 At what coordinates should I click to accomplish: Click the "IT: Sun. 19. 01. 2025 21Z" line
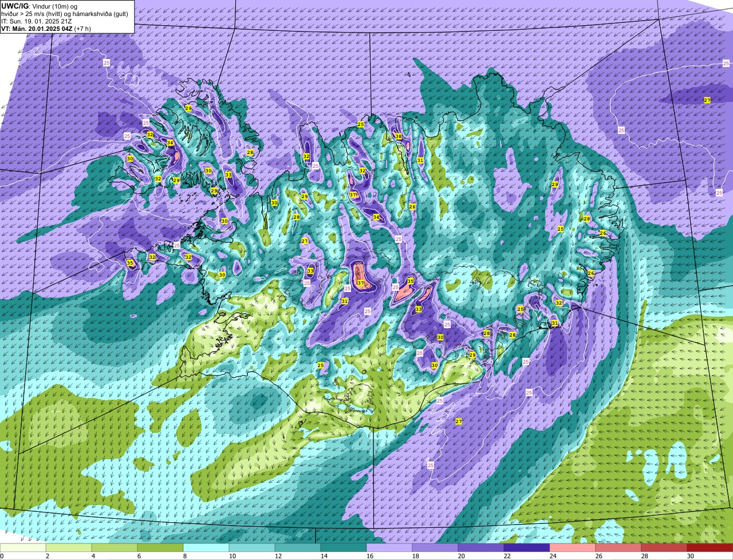[37, 21]
